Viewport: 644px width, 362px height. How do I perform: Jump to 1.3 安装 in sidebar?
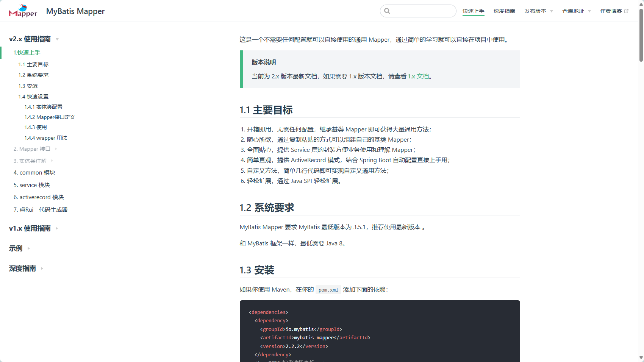(x=28, y=86)
